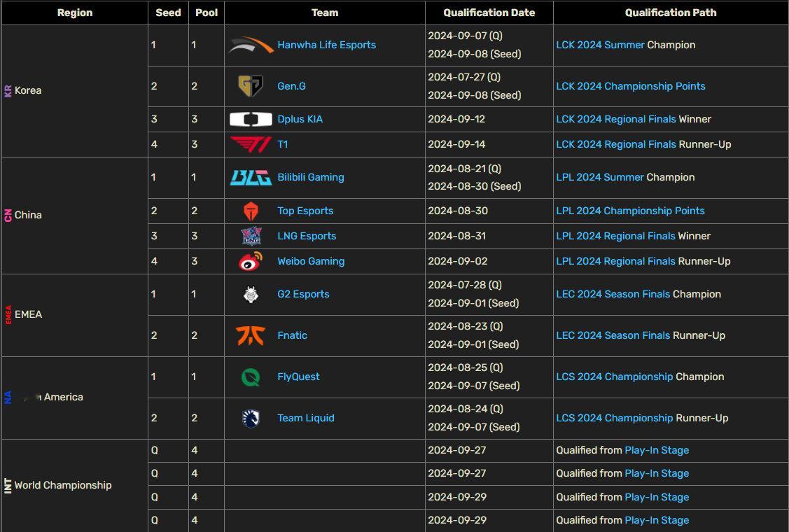The width and height of the screenshot is (789, 532).
Task: Open the LNG Esports team link
Action: (307, 236)
